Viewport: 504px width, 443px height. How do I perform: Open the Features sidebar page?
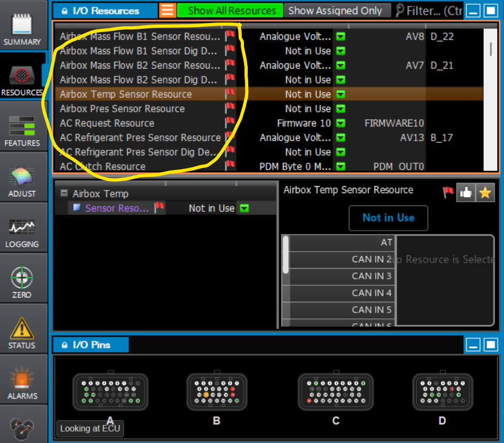tap(22, 131)
